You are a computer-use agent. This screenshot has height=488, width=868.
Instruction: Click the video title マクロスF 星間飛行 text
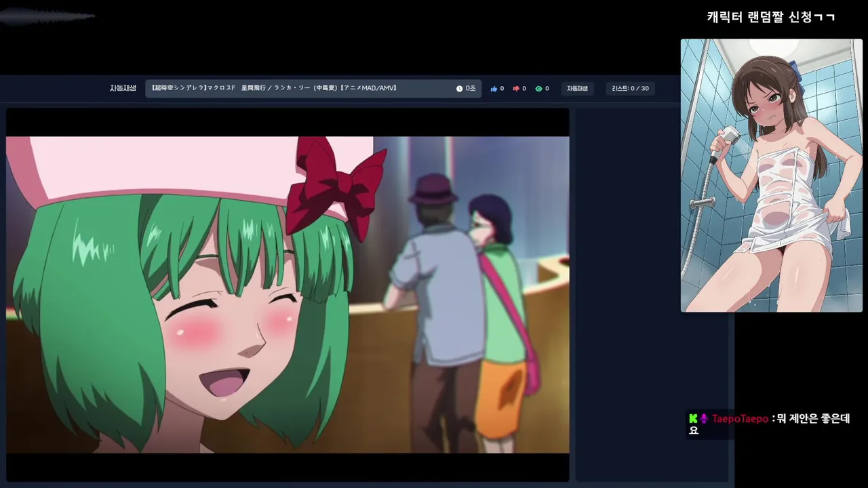pyautogui.click(x=275, y=88)
